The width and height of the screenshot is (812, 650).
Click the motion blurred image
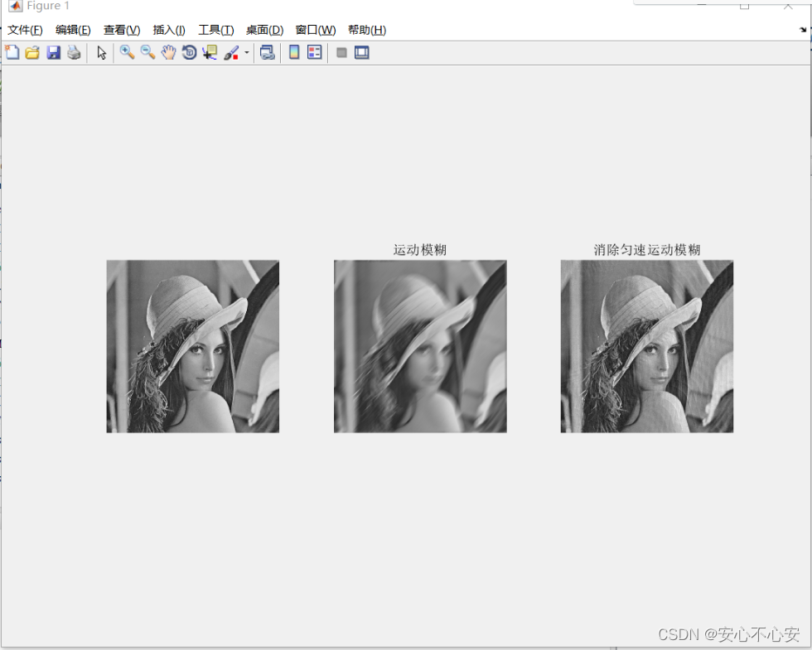click(x=420, y=346)
